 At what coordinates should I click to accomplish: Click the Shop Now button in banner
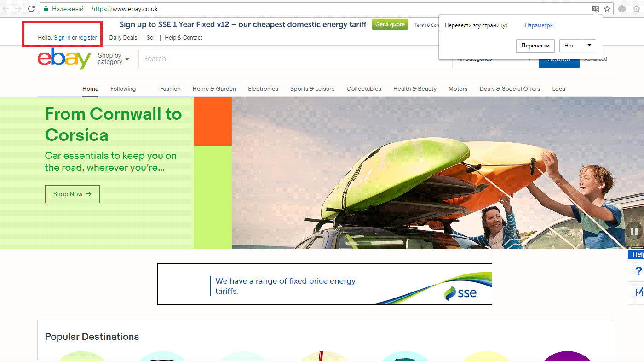(72, 194)
